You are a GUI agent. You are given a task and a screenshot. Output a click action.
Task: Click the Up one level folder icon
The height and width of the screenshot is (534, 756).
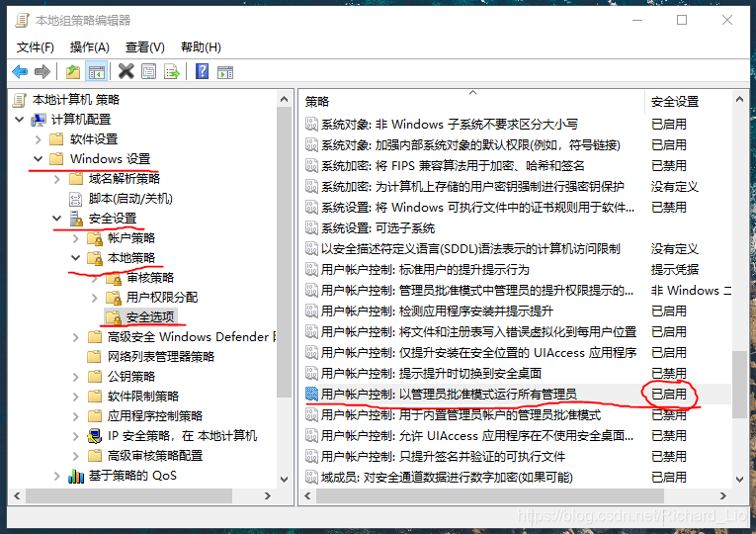pyautogui.click(x=73, y=72)
